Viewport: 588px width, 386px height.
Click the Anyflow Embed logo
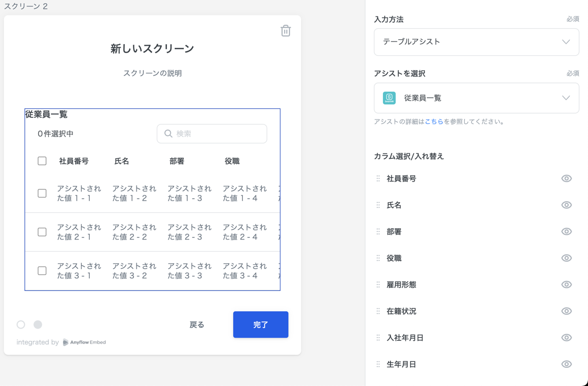click(85, 342)
